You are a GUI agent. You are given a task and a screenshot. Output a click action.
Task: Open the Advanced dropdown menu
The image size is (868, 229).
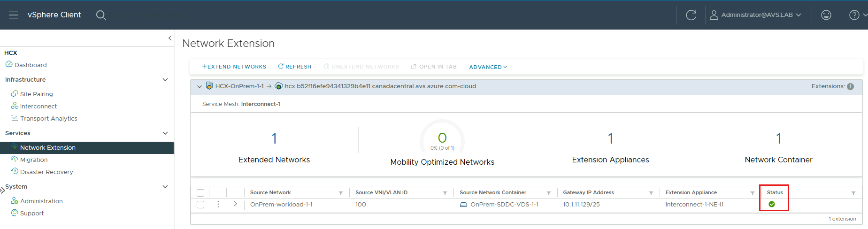coord(488,67)
